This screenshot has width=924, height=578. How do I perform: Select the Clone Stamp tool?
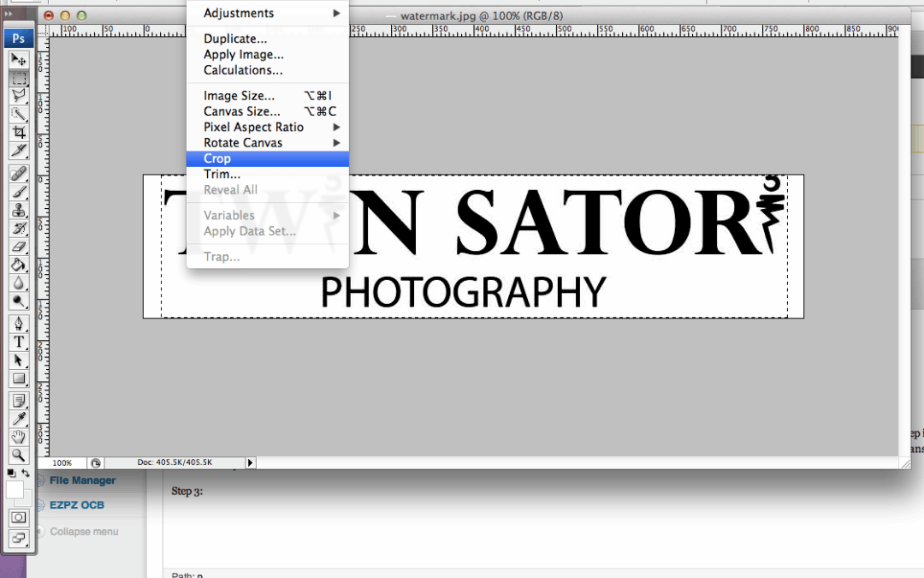click(x=19, y=210)
